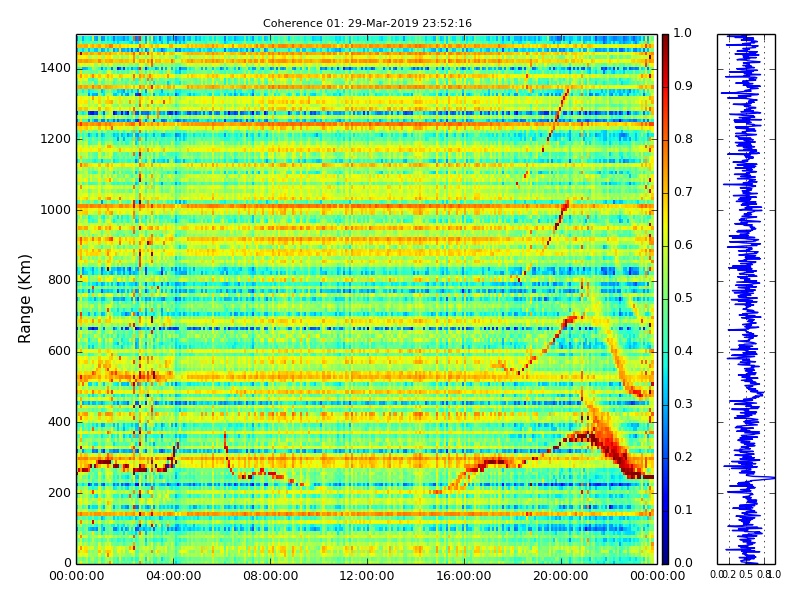This screenshot has width=800, height=600.
Task: Click the colorbar 0.9 label
Action: coord(683,86)
